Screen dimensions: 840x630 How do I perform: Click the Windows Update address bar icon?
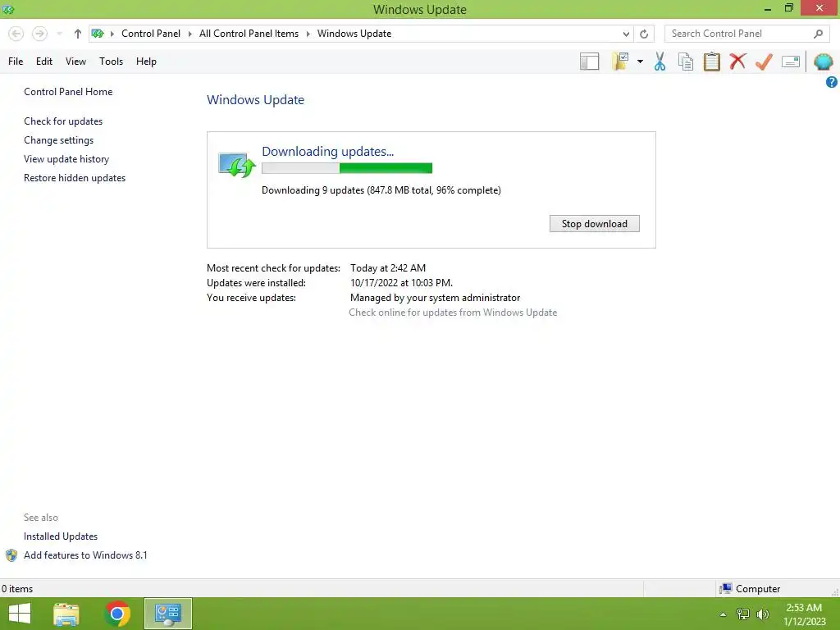tap(98, 34)
